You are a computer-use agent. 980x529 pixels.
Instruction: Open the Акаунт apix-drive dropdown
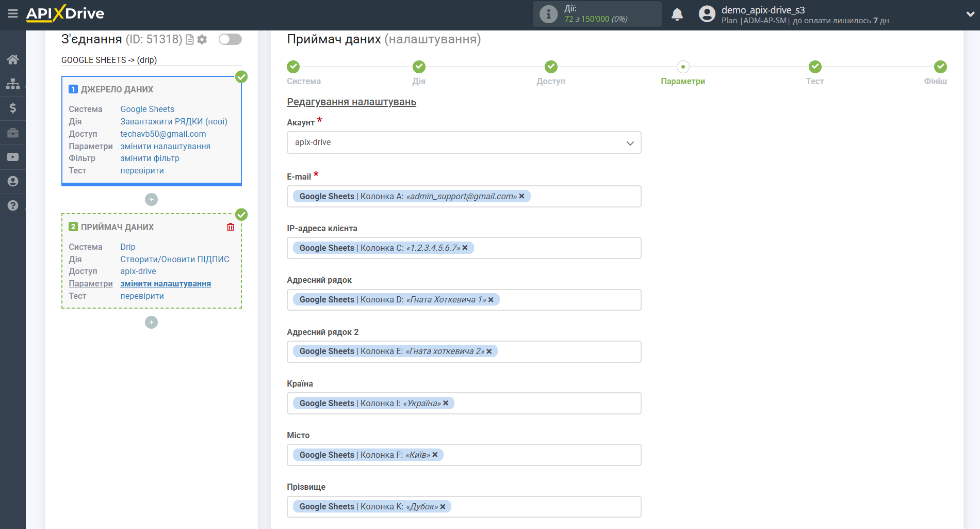[464, 142]
